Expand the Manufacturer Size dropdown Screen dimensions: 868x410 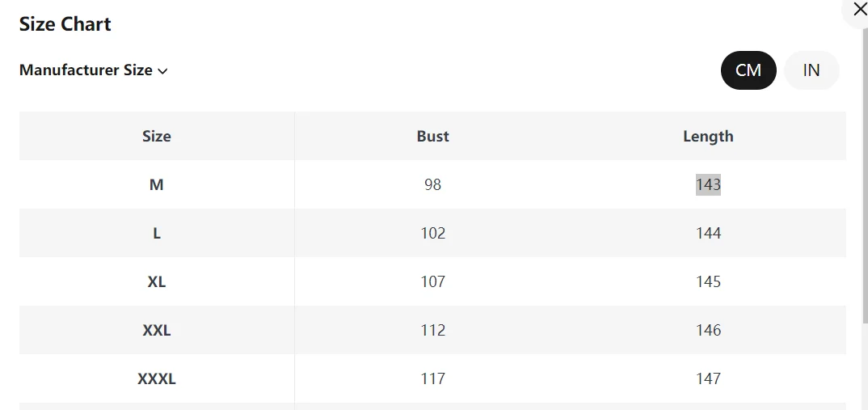[94, 70]
